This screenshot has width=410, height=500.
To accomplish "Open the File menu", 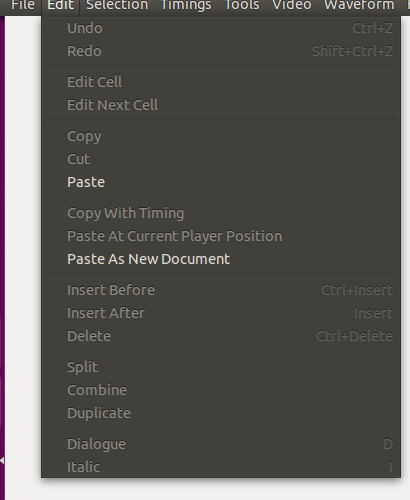I will coord(23,5).
